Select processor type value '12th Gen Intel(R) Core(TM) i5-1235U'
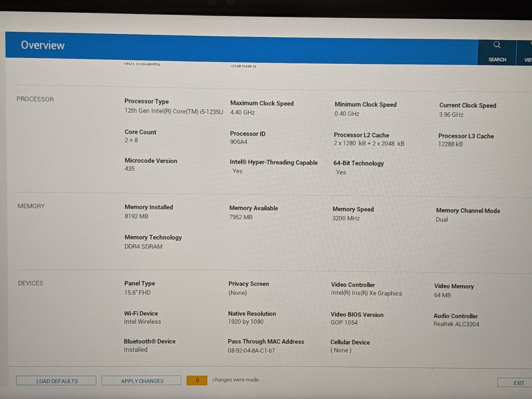This screenshot has height=399, width=532. (174, 111)
